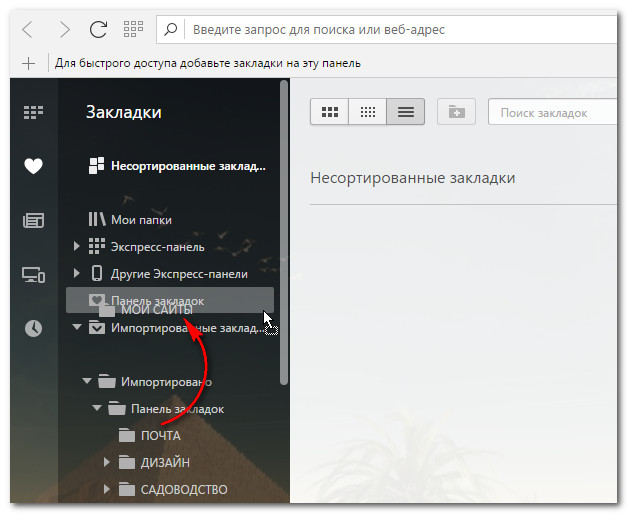Switch to large thumbnails view
The image size is (628, 514).
tap(330, 112)
